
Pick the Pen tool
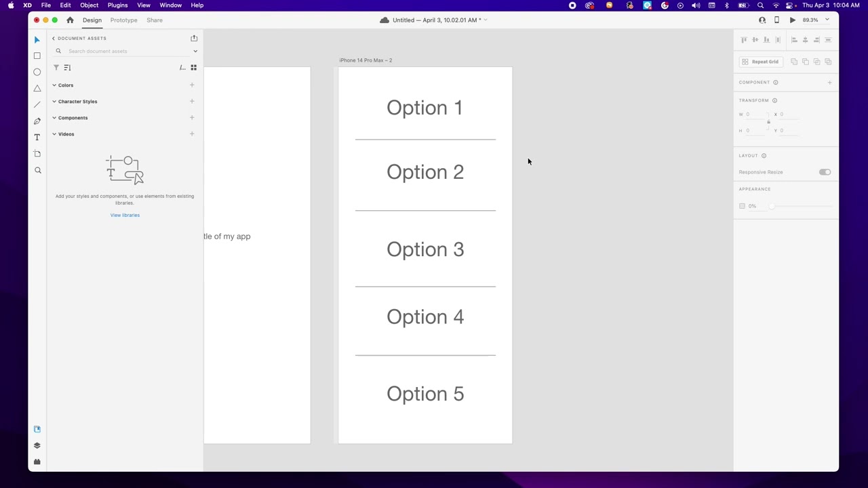[x=37, y=121]
